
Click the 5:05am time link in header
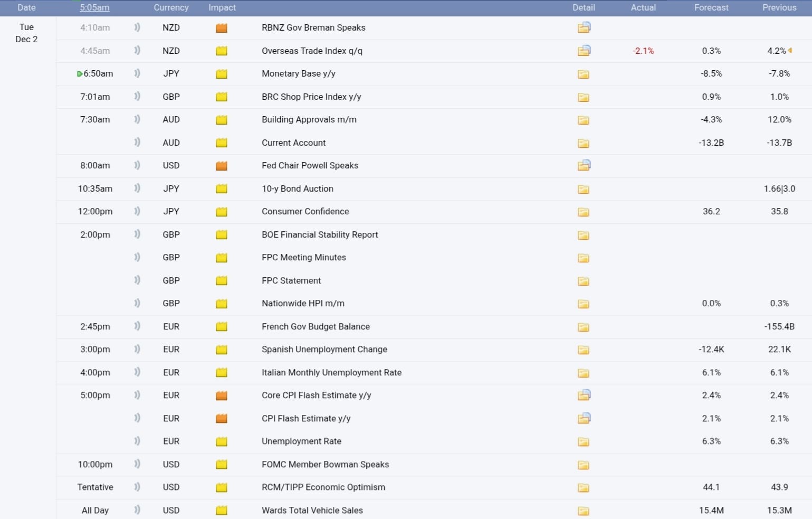tap(95, 7)
